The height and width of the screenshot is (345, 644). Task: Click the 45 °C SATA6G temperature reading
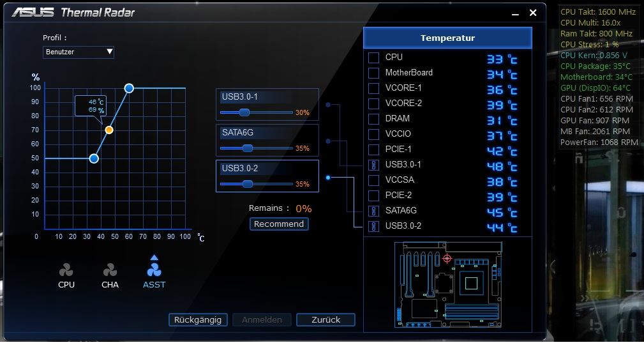[502, 213]
